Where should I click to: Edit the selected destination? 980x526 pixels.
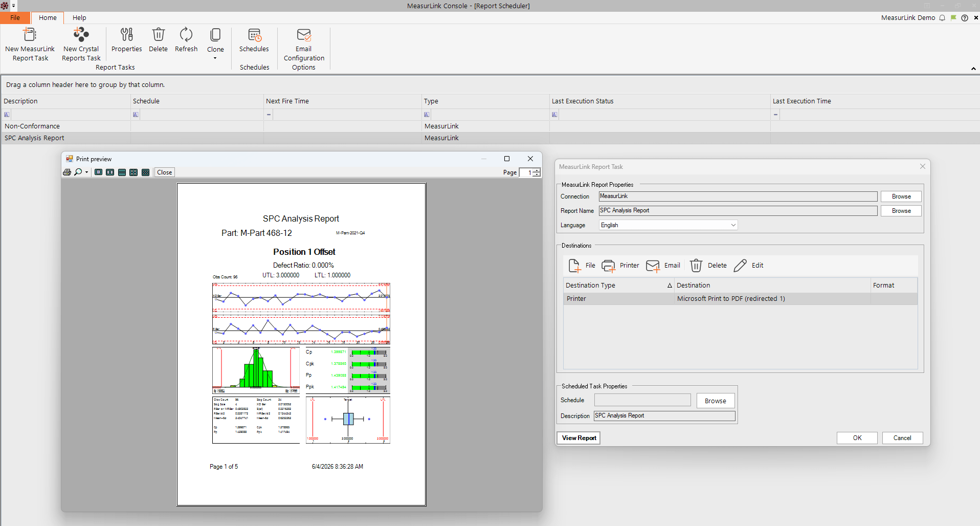tap(748, 266)
